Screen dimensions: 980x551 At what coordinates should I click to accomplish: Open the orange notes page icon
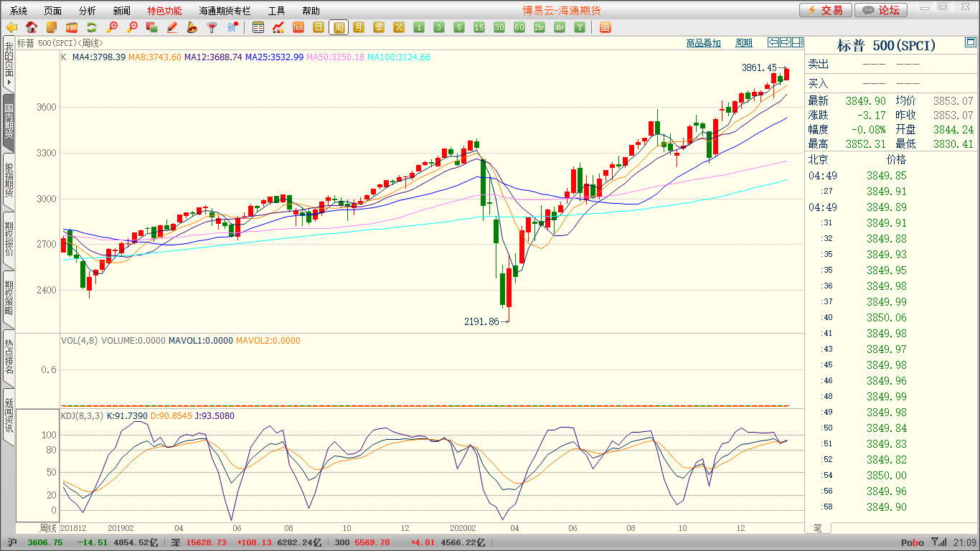coord(52,28)
